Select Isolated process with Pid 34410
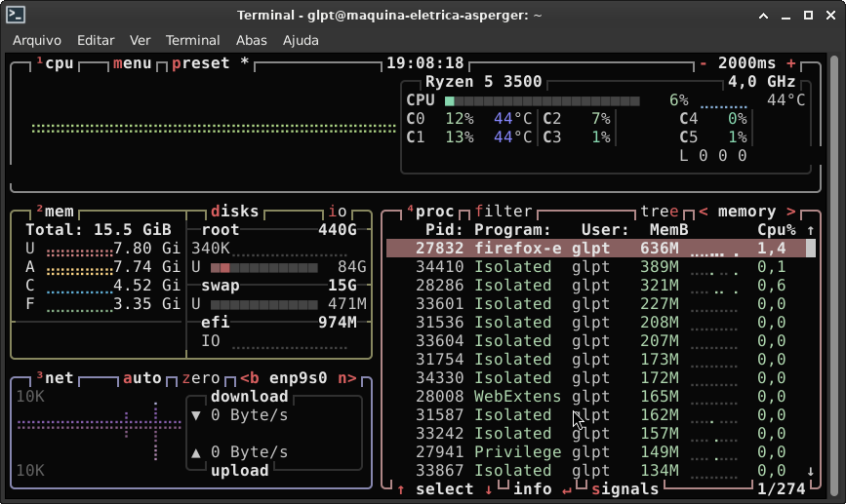The image size is (846, 504). (596, 267)
